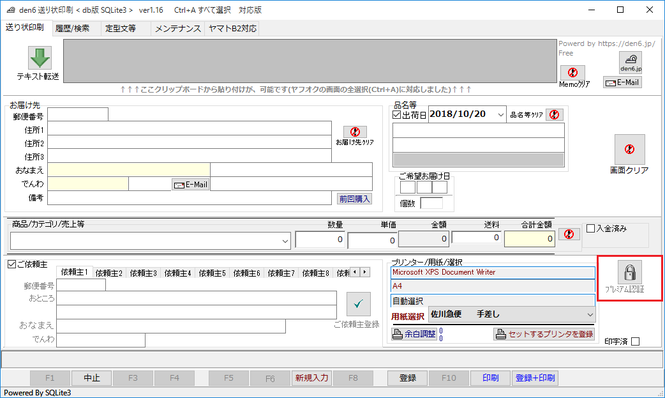The height and width of the screenshot is (398, 665).
Task: Click the 登録 button
Action: (x=408, y=378)
